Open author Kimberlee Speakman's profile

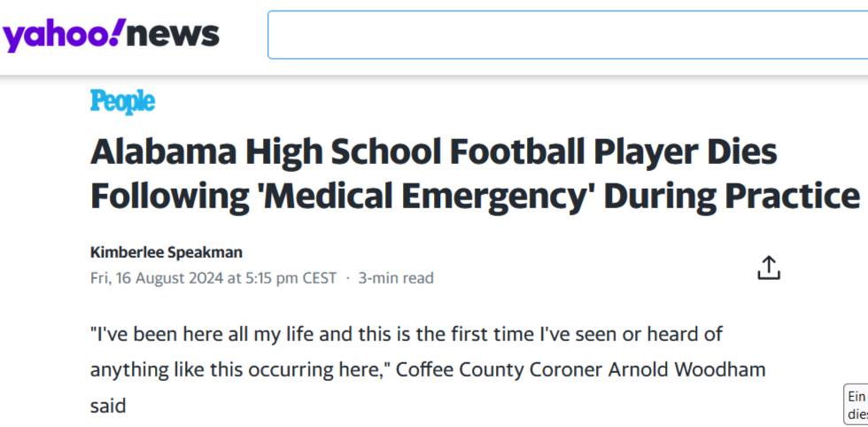[x=167, y=252]
